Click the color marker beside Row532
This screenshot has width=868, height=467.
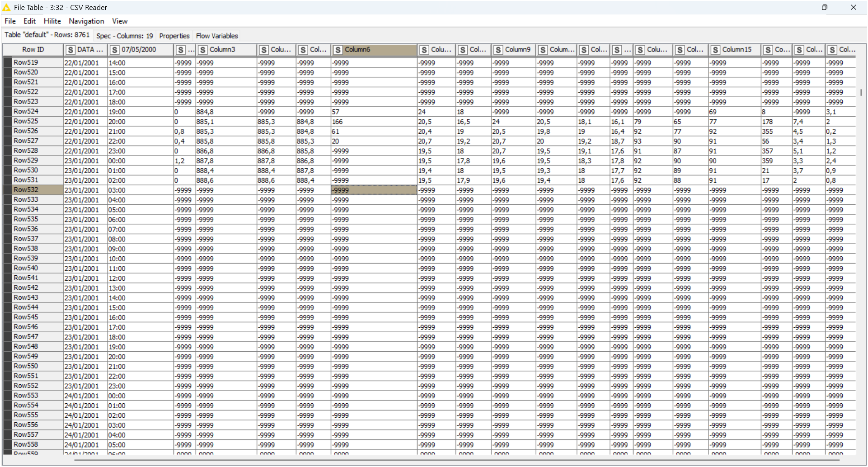click(7, 190)
